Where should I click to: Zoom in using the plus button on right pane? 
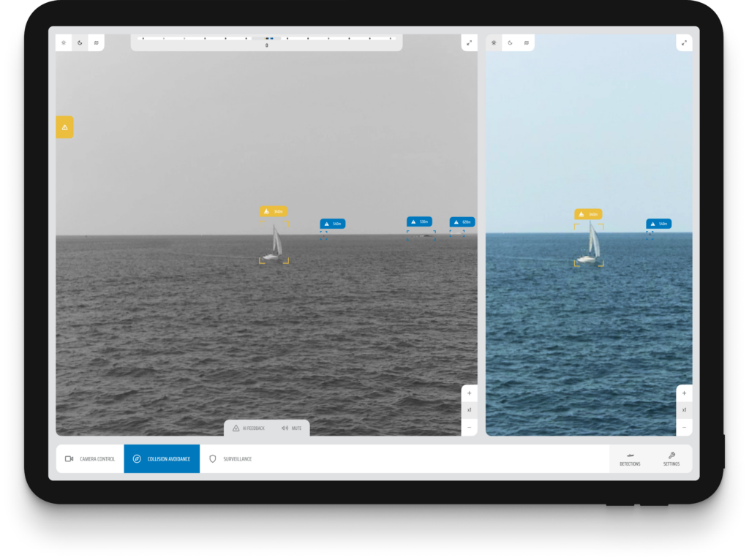(x=683, y=393)
